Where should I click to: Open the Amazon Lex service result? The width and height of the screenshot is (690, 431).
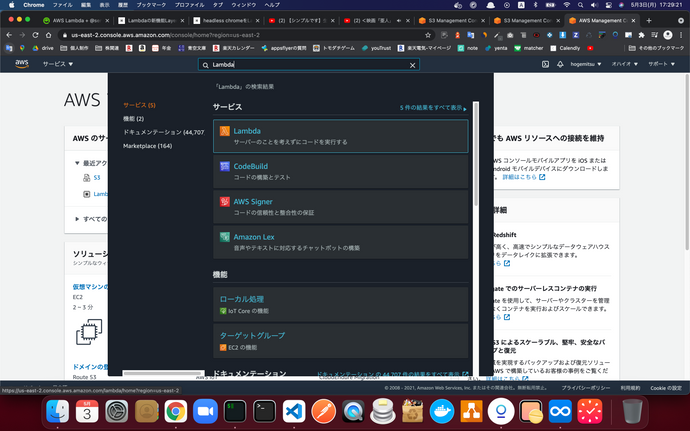click(x=340, y=242)
